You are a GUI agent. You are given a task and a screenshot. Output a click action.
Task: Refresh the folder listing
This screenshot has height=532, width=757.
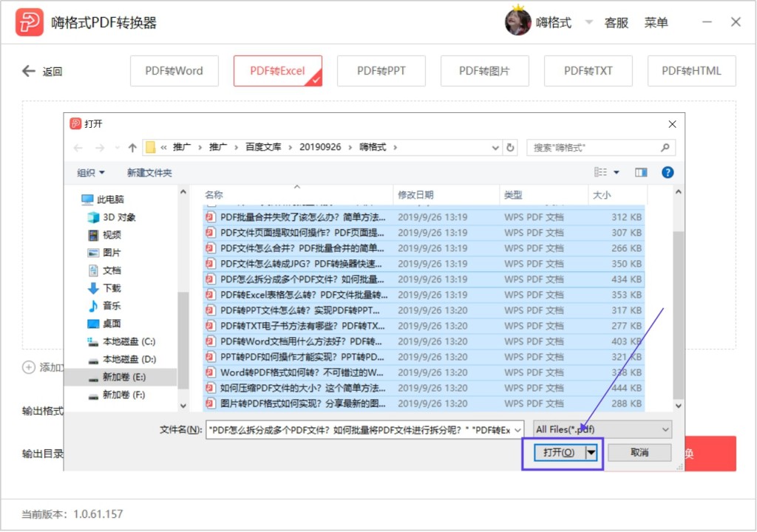tap(510, 148)
